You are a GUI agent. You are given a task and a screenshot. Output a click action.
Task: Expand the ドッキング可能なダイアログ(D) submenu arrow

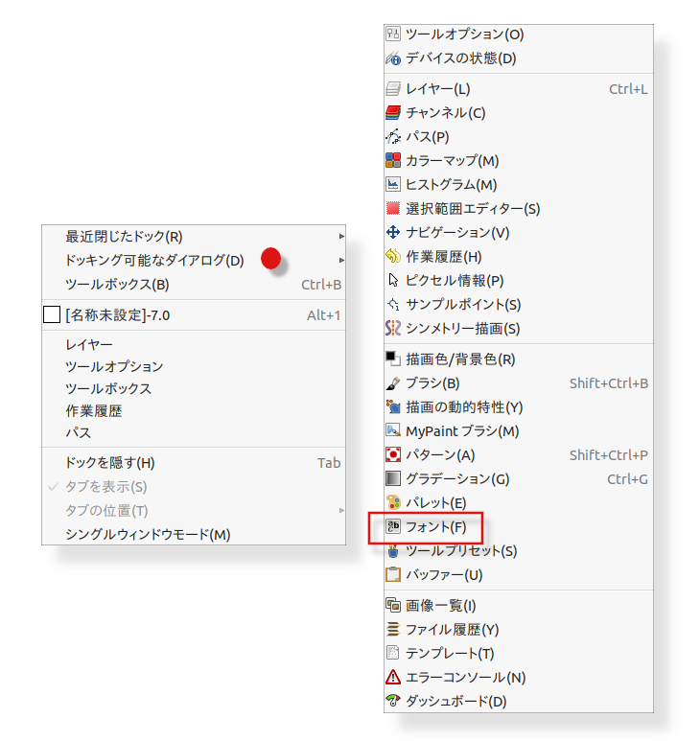(x=341, y=261)
